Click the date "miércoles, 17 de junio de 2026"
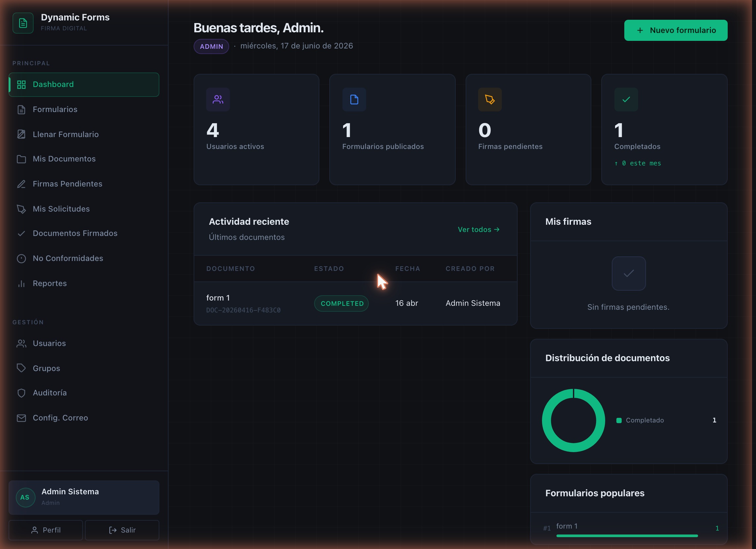 [x=297, y=46]
